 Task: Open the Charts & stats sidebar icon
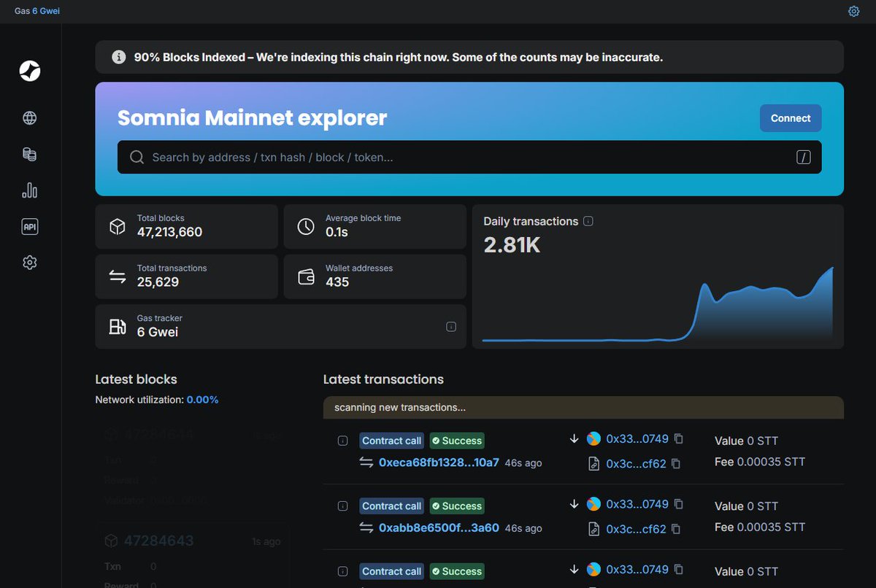pyautogui.click(x=30, y=190)
